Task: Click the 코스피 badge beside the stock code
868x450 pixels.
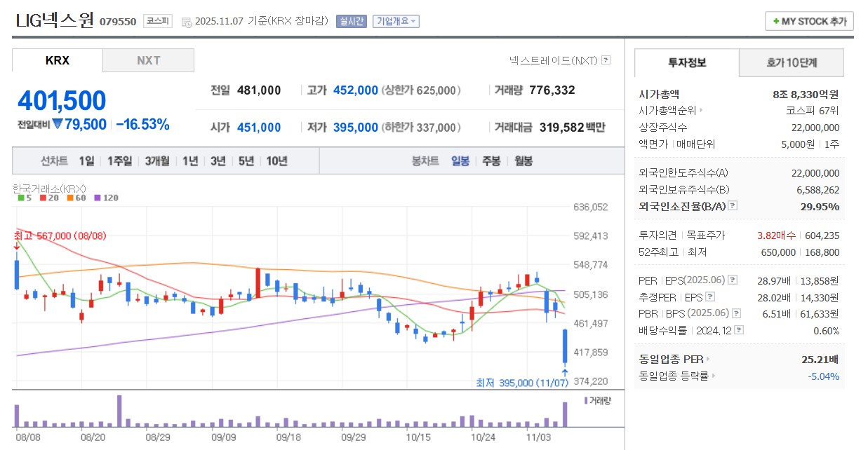Action: [156, 21]
